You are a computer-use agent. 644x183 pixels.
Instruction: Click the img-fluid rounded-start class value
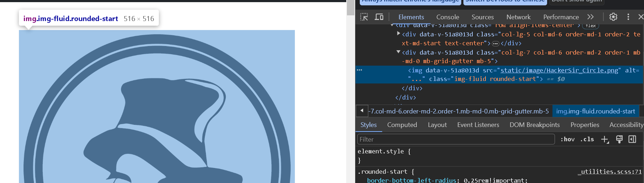(495, 79)
